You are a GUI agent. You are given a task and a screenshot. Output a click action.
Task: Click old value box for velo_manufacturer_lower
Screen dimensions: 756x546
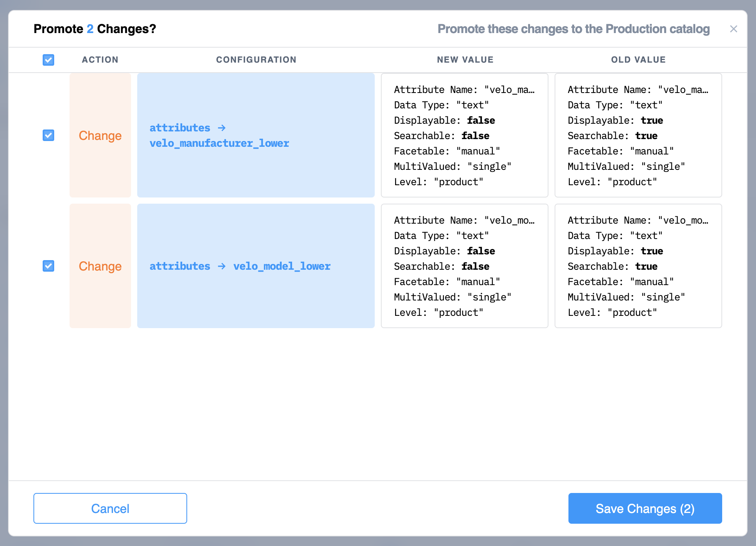pyautogui.click(x=638, y=135)
